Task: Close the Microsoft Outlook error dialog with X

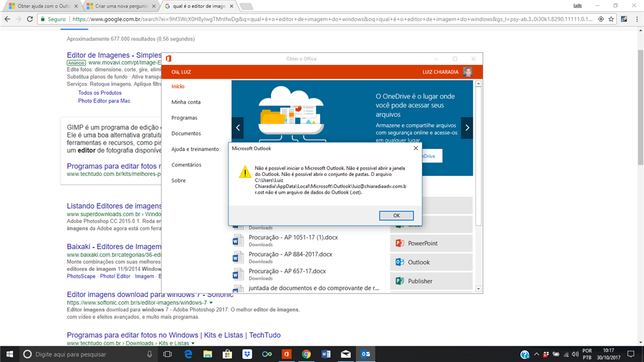Action: (x=416, y=148)
